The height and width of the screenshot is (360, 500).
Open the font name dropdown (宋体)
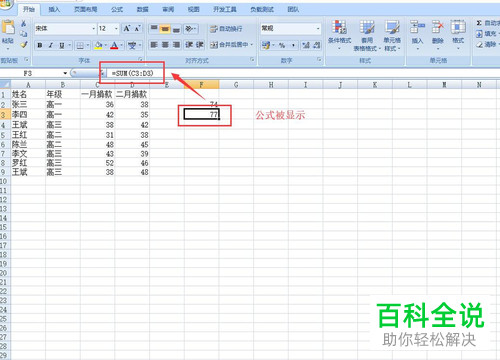pyautogui.click(x=93, y=29)
